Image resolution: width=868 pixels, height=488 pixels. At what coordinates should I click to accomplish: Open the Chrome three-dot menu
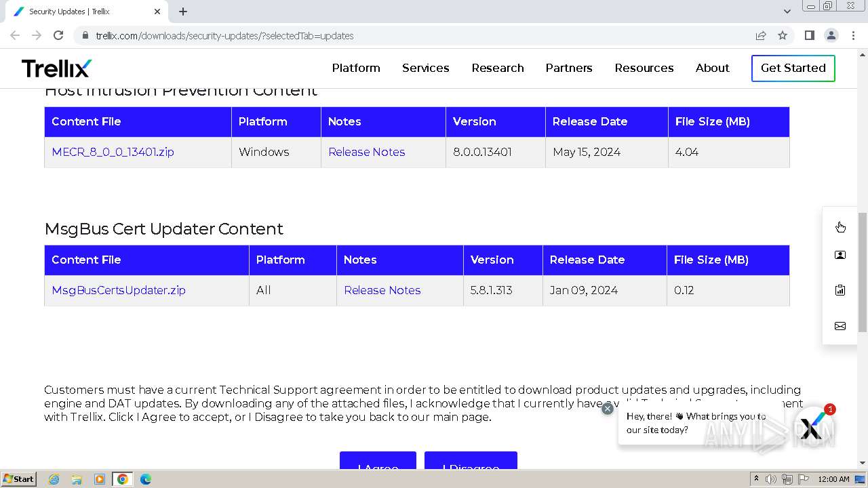(853, 35)
